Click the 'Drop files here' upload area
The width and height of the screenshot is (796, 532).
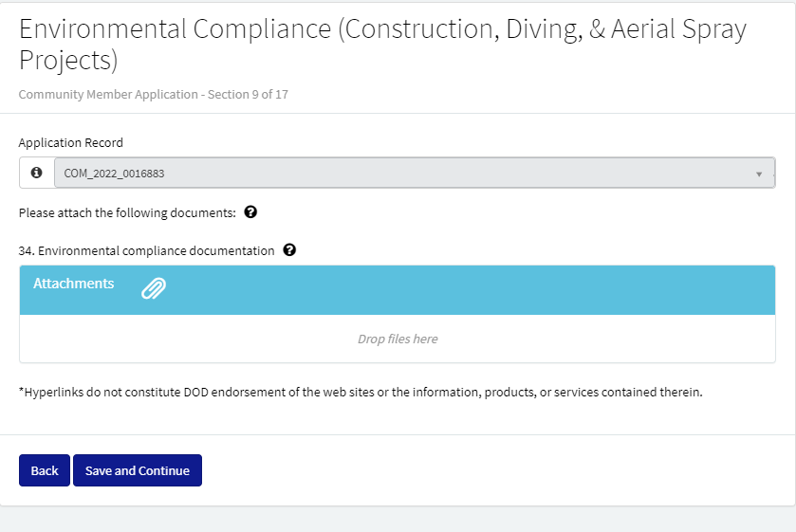tap(398, 339)
